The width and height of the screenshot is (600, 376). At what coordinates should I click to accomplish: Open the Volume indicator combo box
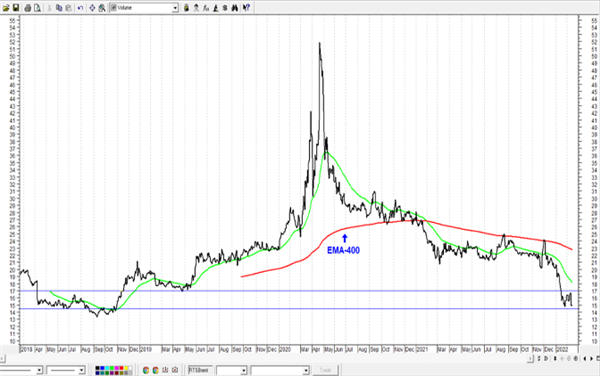pyautogui.click(x=144, y=8)
